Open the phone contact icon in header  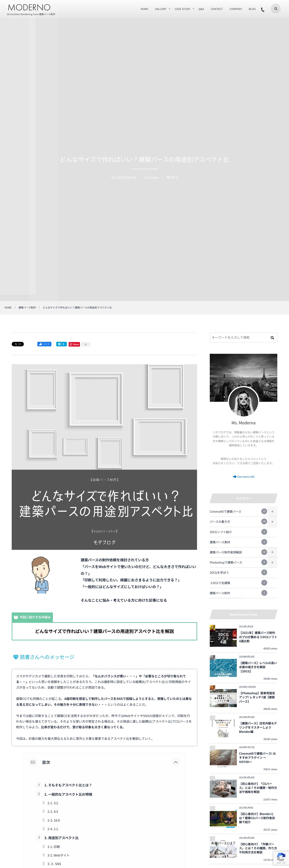click(x=263, y=9)
